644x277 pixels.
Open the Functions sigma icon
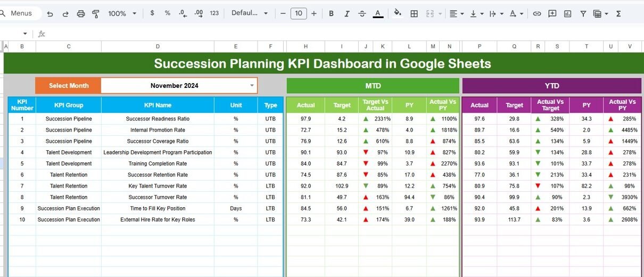(618, 13)
